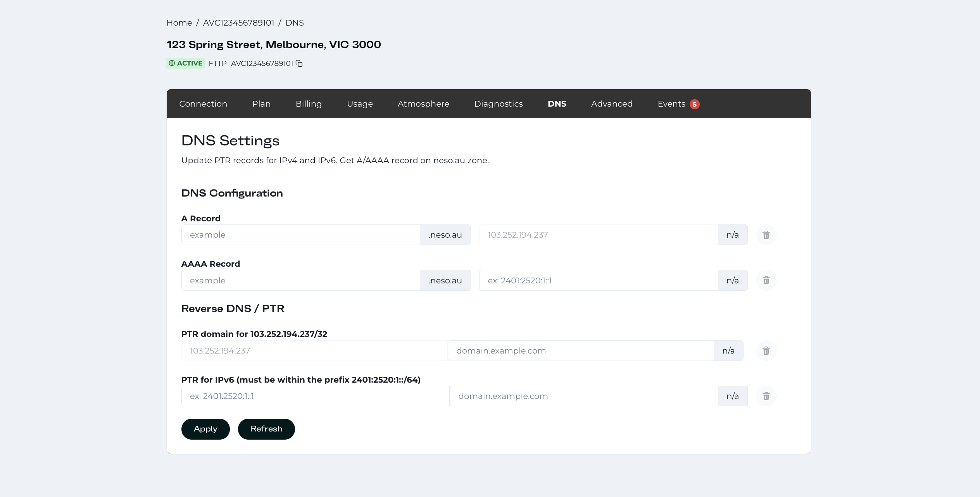
Task: Delete the IPv4 PTR domain entry
Action: pos(766,351)
